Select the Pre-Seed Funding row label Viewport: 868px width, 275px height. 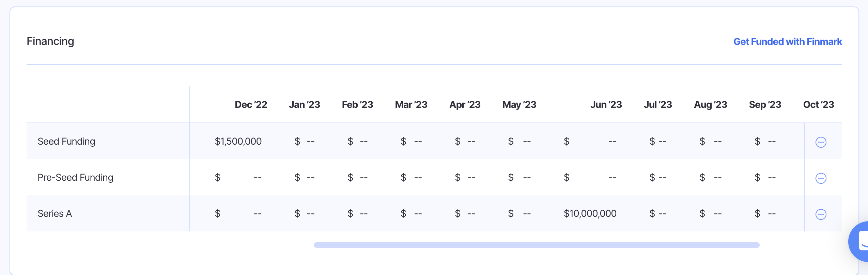click(75, 177)
